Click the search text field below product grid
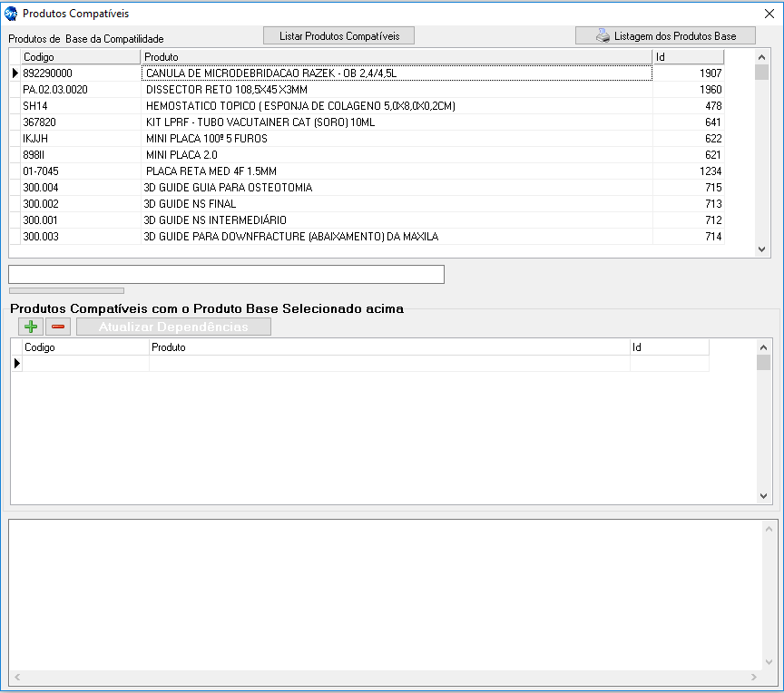Screen dimensions: 784x693 click(226, 274)
